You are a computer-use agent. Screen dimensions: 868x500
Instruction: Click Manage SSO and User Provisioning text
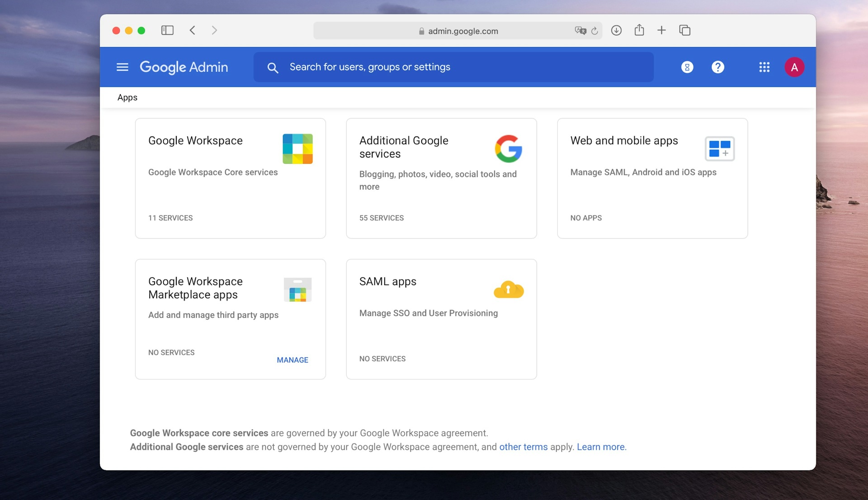[429, 313]
